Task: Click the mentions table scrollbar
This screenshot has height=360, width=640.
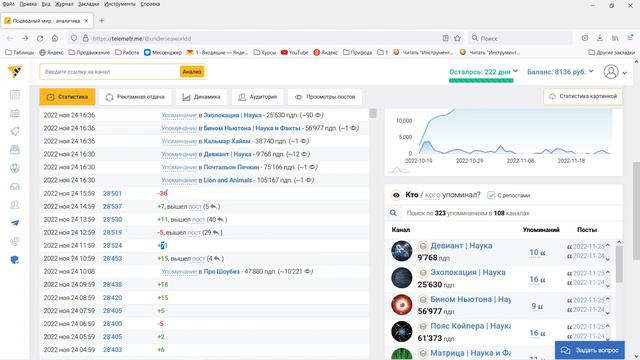Action: pyautogui.click(x=619, y=264)
